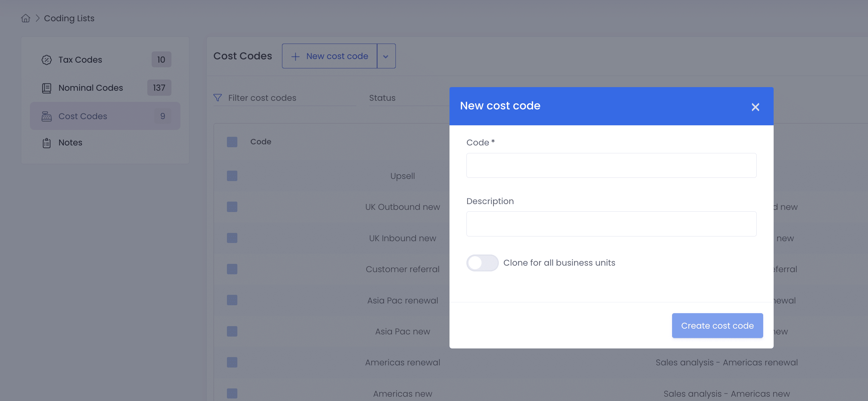Viewport: 868px width, 401px height.
Task: Click the Upsell code cell
Action: 403,176
